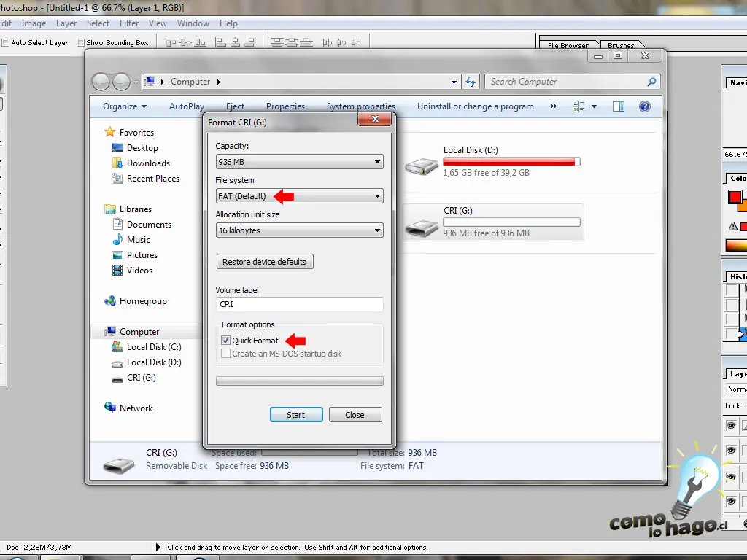The image size is (747, 560).
Task: Enable Show Bounding Box checkbox
Action: (81, 43)
